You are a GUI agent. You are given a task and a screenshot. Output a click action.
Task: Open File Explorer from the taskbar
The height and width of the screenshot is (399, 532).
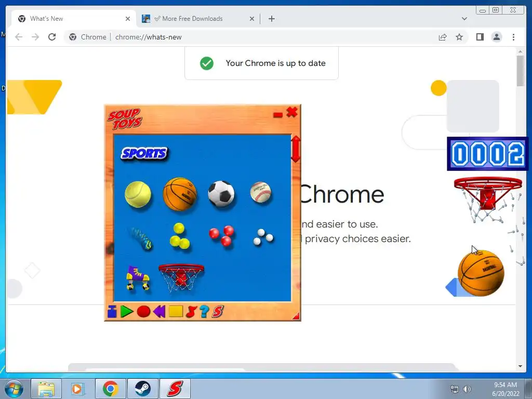pos(46,389)
